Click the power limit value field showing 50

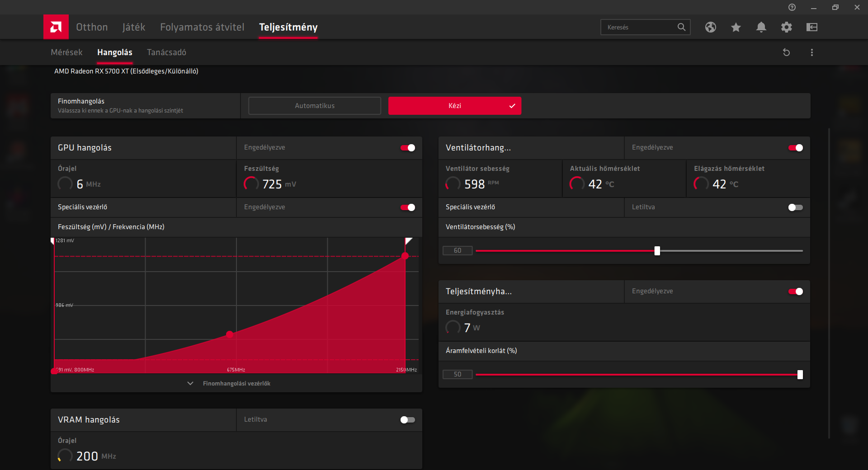point(458,375)
